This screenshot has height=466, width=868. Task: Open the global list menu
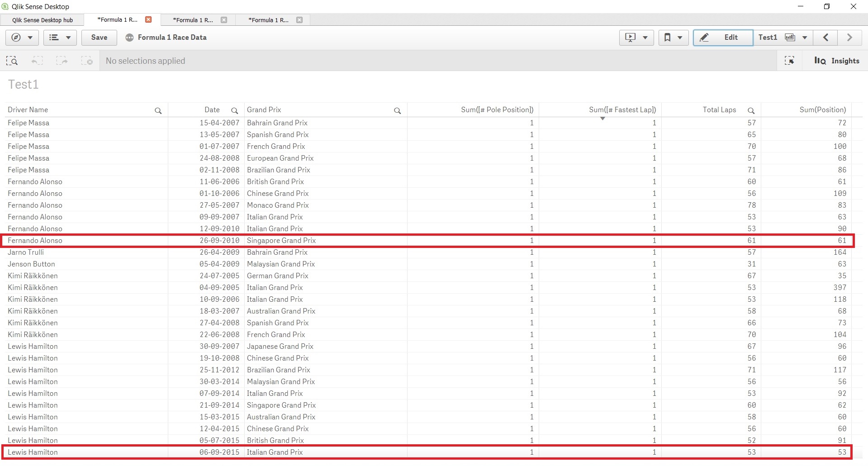(x=60, y=38)
